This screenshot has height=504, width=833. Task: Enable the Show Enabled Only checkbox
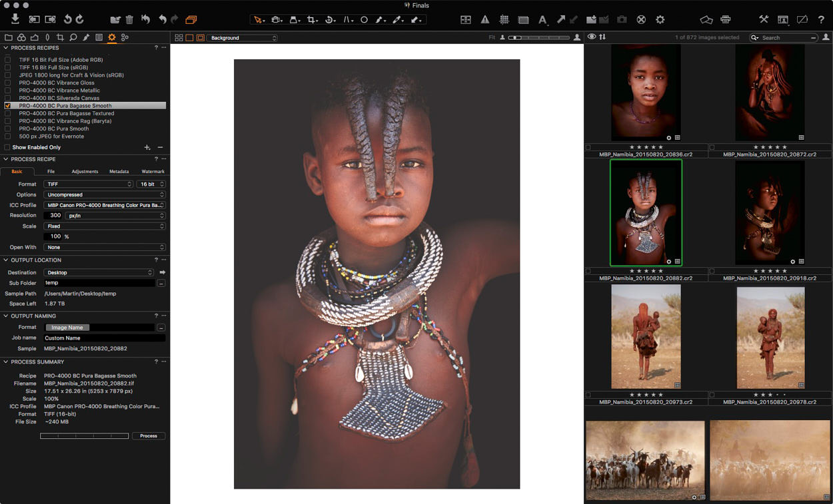click(7, 147)
